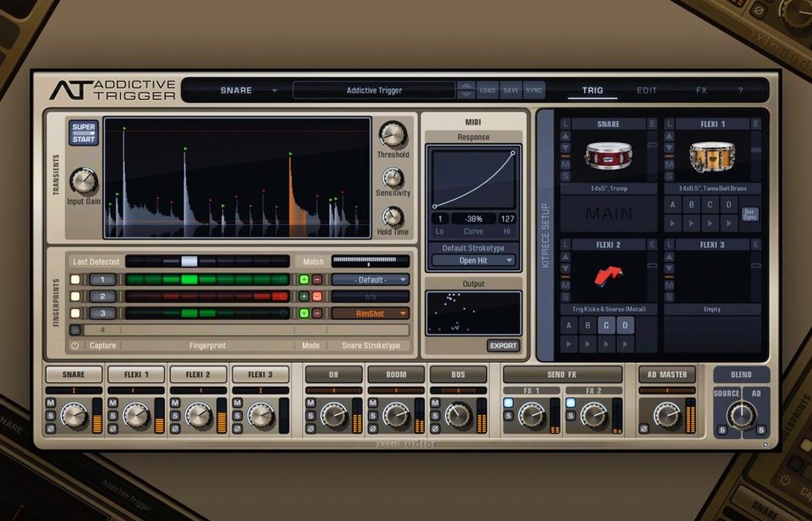This screenshot has width=812, height=521.
Task: Click the EXPORT button
Action: coord(503,345)
